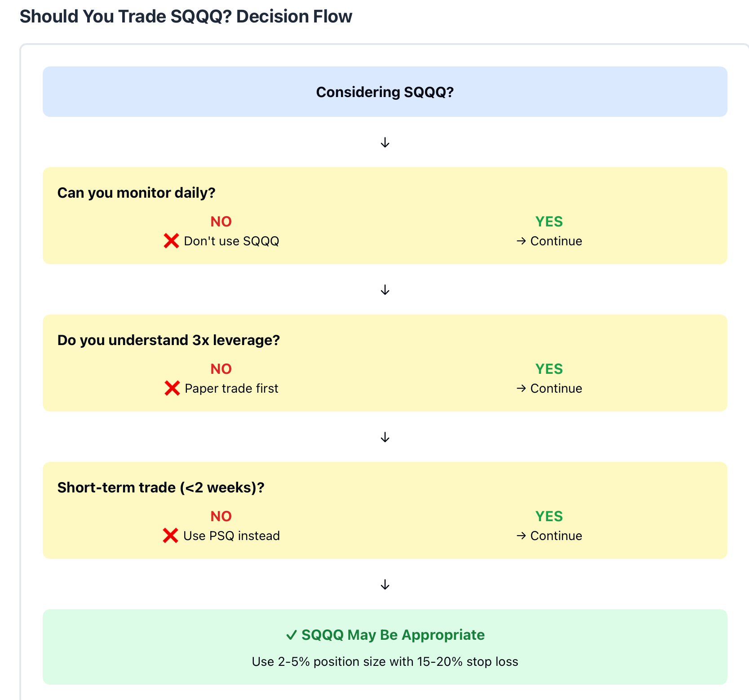Viewport: 749px width, 700px height.
Task: Click the "Use PSQ instead" text
Action: (x=231, y=536)
